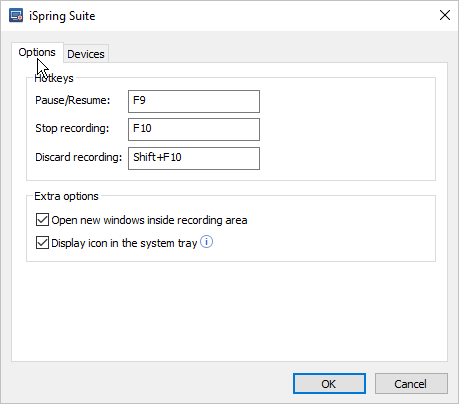The image size is (459, 404).
Task: Uncheck the Open new windows inside recording area checkbox
Action: 42,220
